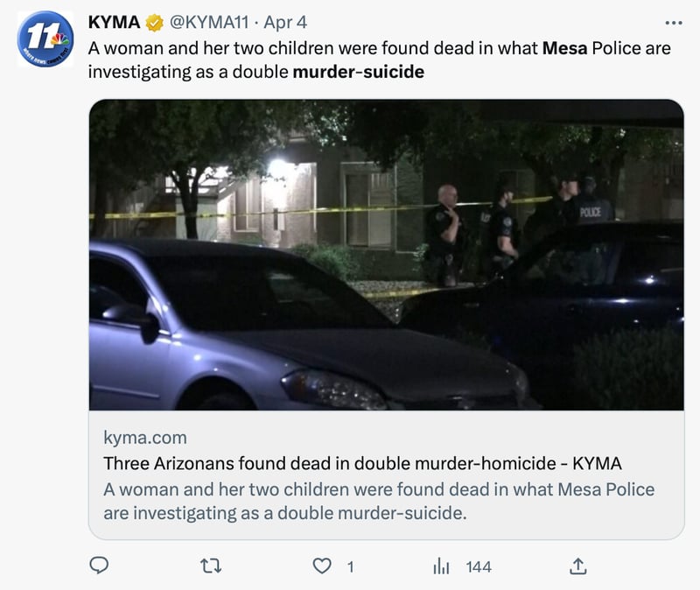Click the KYMA 11 profile avatar
The image size is (700, 590).
45,39
